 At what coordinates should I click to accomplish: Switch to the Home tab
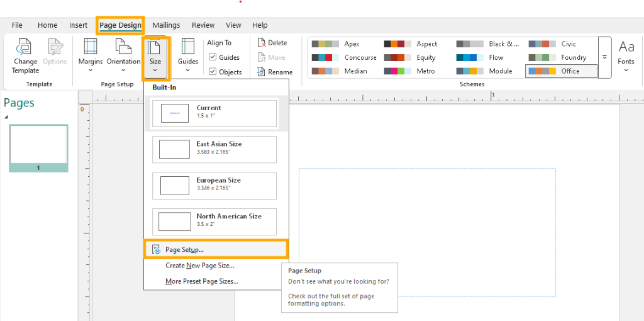pyautogui.click(x=48, y=25)
